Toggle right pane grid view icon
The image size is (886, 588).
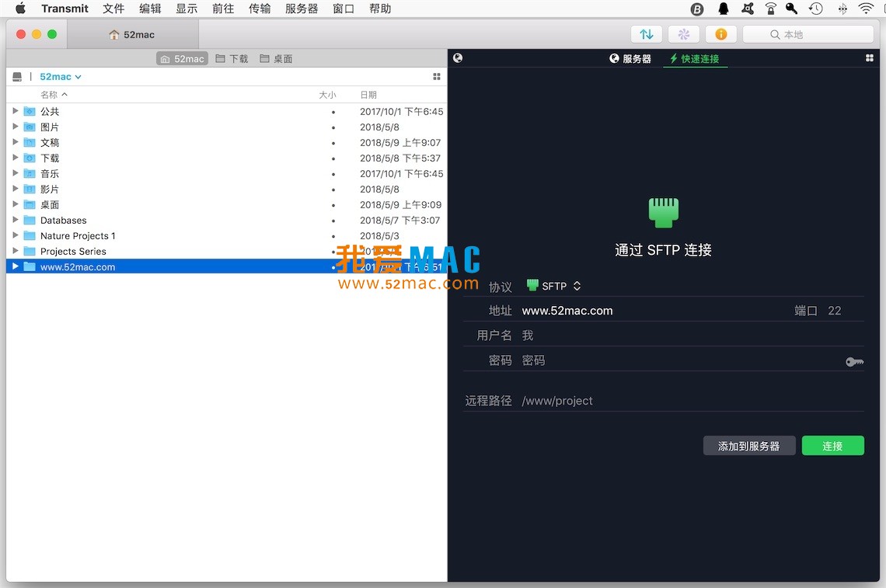870,58
